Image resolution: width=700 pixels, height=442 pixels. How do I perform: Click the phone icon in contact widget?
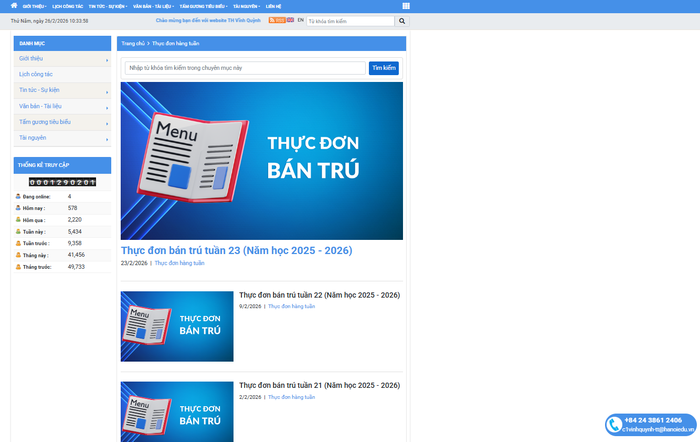615,425
